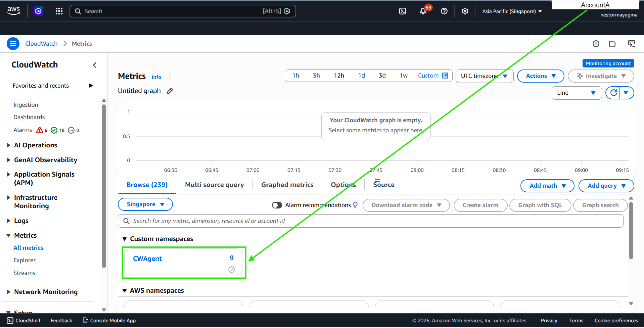Click the AWS logo home icon
644x328 pixels.
(x=13, y=11)
